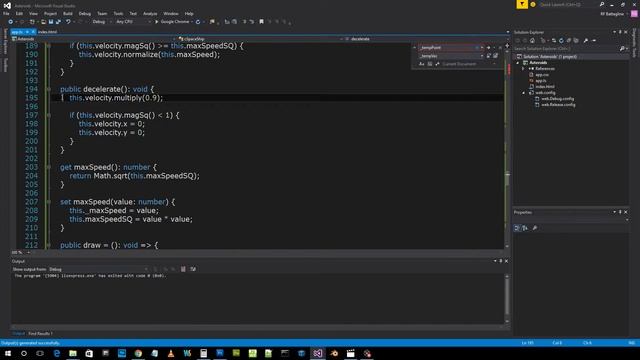640x360 pixels.
Task: Click the Open File toolbar icon
Action: click(43, 22)
